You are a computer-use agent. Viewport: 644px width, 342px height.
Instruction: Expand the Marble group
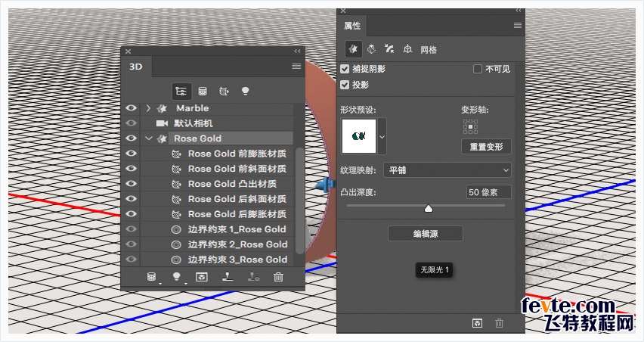[x=149, y=108]
